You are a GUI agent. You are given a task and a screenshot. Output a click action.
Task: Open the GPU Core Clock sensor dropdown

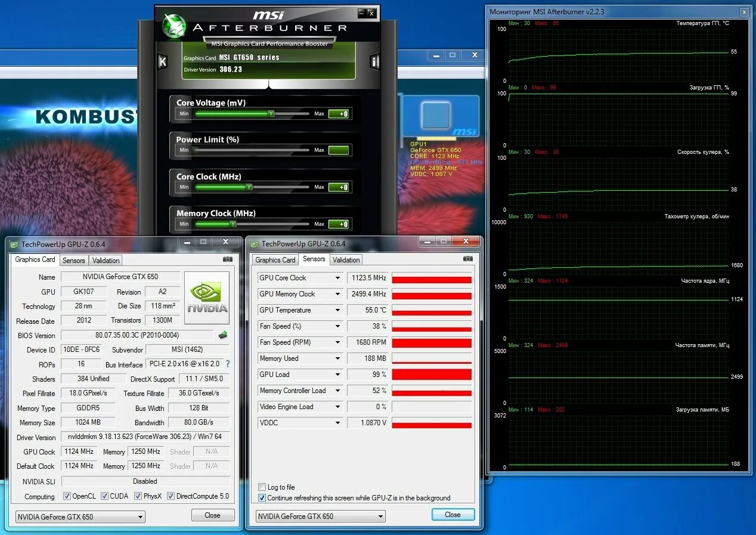[x=337, y=278]
